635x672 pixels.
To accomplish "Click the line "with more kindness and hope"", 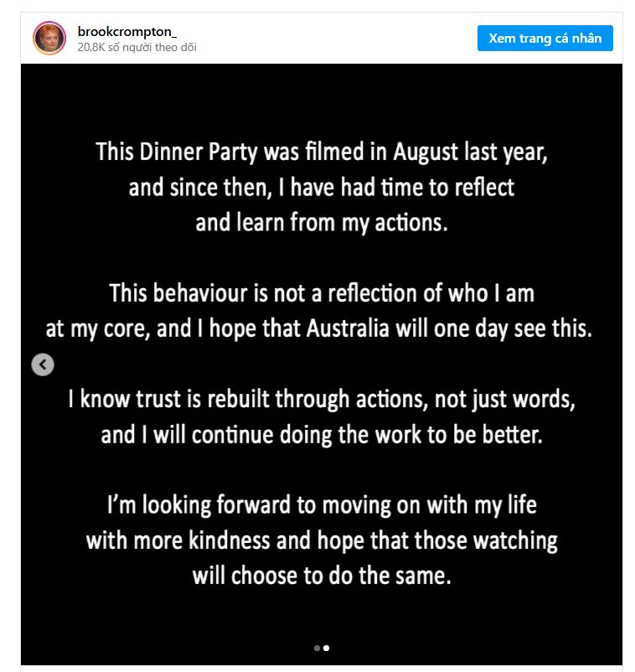I will point(322,540).
